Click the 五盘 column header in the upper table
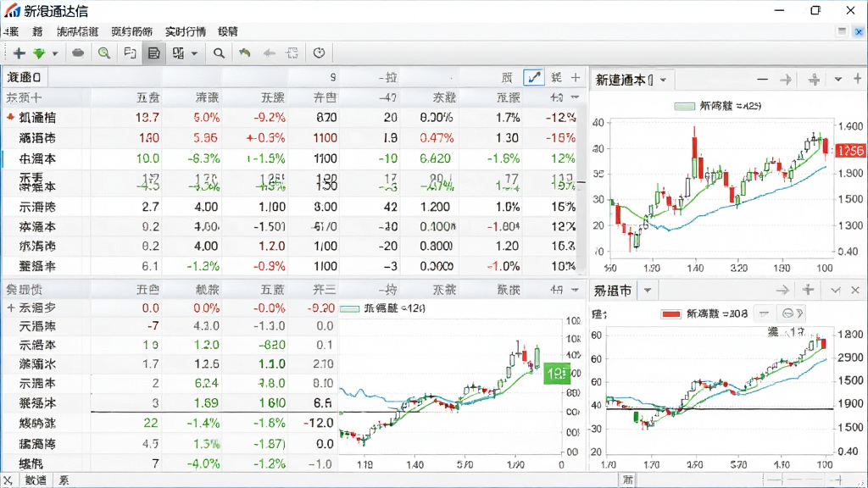Image resolution: width=868 pixels, height=488 pixels. [147, 98]
